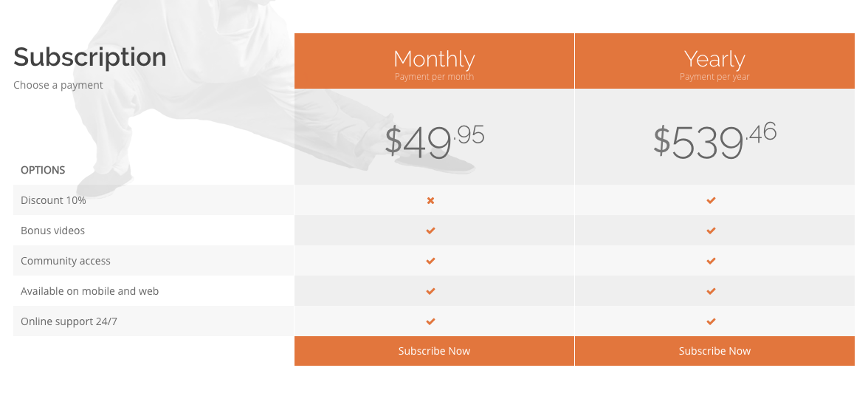Screen dimensions: 868x399
Task: Select the Yearly plan header
Action: 714,61
